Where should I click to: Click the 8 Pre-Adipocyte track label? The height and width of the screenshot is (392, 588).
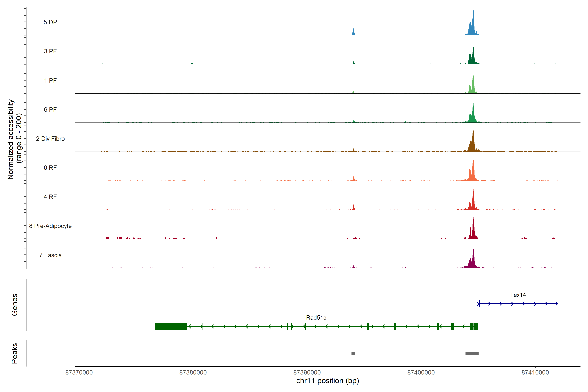pyautogui.click(x=50, y=226)
